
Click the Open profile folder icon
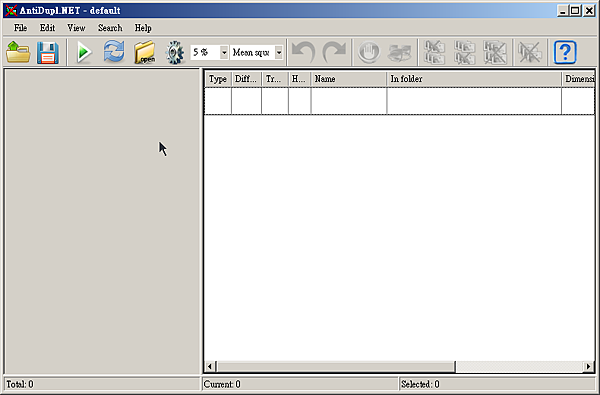(x=18, y=52)
